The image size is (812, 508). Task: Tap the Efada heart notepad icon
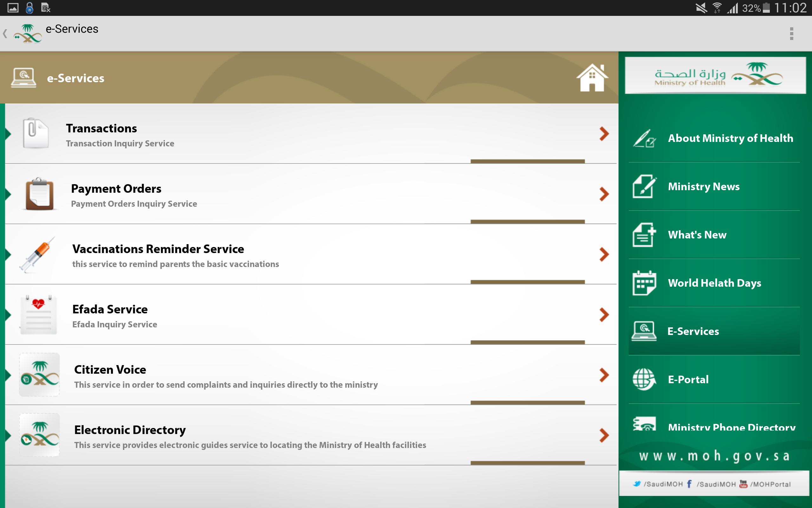click(39, 314)
